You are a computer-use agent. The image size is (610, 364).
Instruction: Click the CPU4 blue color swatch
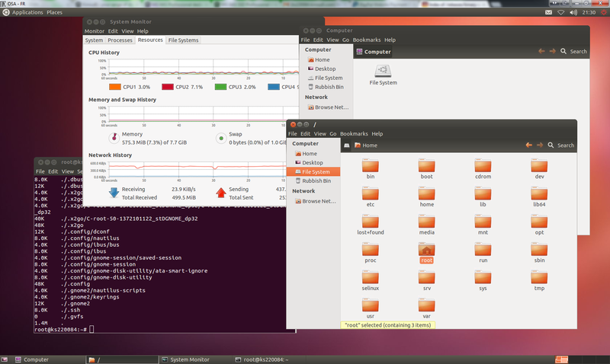(274, 87)
